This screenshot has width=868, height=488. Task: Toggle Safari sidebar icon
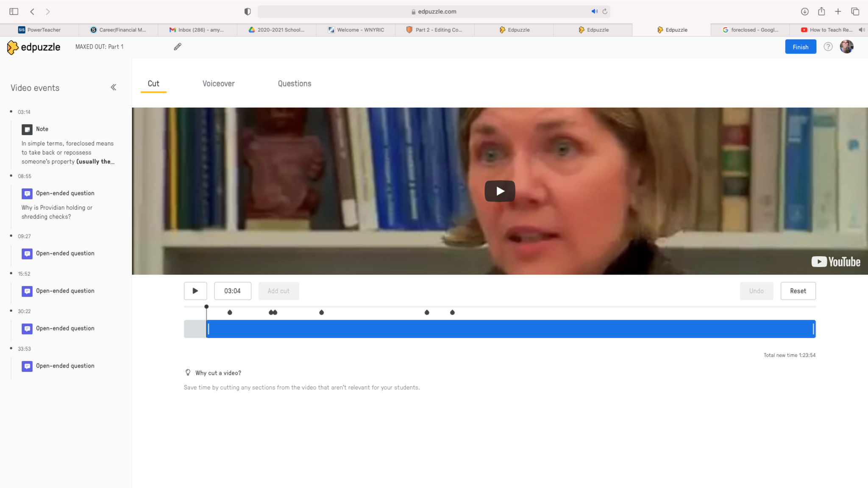[14, 11]
